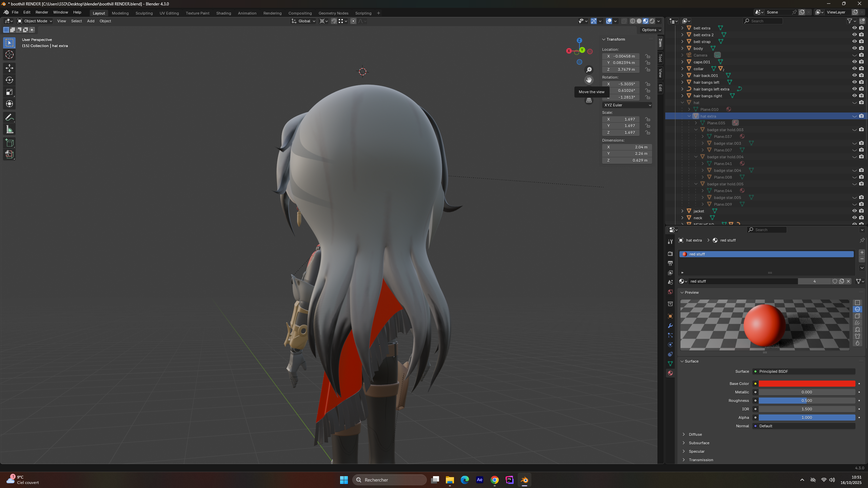Image resolution: width=868 pixels, height=488 pixels.
Task: Switch to the Shading workspace tab
Action: [223, 13]
